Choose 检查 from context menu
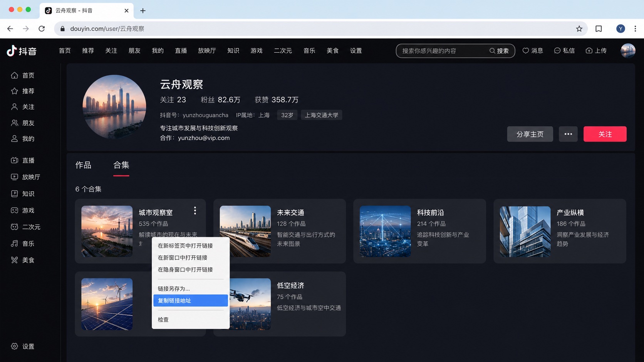The image size is (644, 362). pos(191,319)
